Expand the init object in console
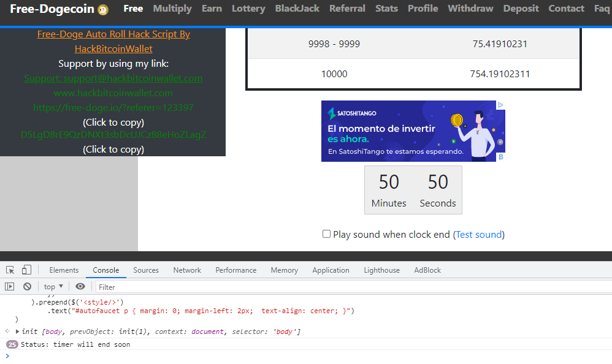Image resolution: width=612 pixels, height=364 pixels. coord(17,332)
